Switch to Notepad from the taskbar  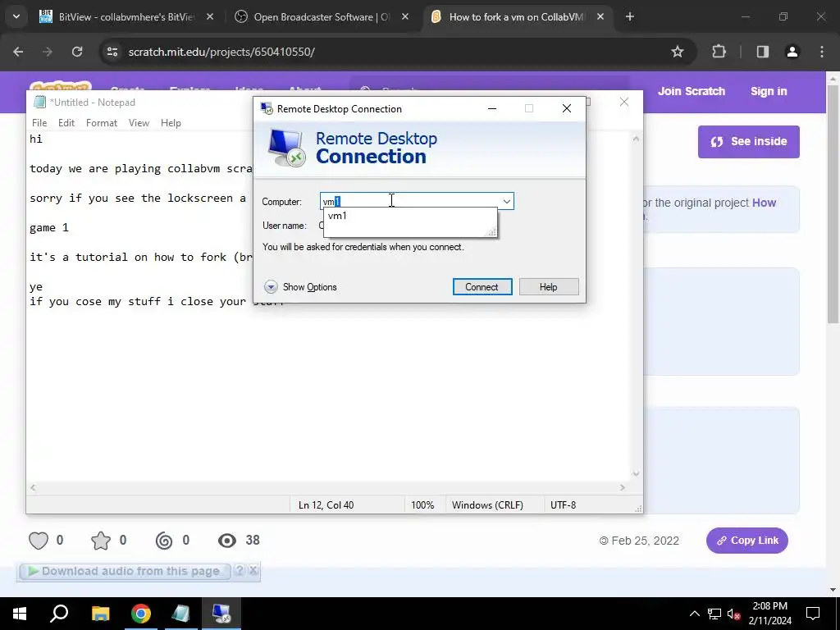(x=181, y=614)
